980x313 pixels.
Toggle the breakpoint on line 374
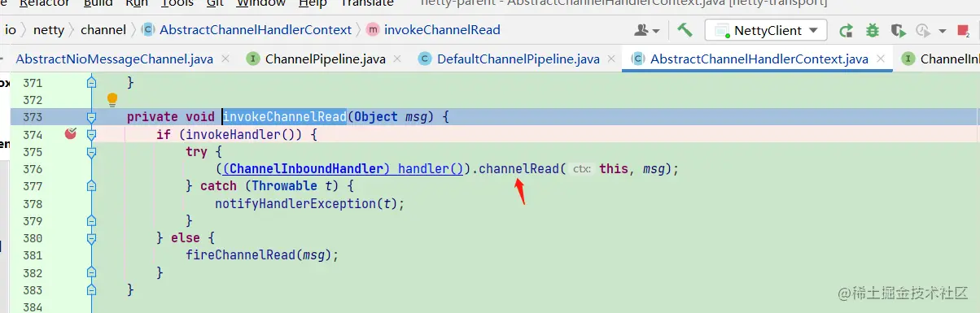point(71,134)
